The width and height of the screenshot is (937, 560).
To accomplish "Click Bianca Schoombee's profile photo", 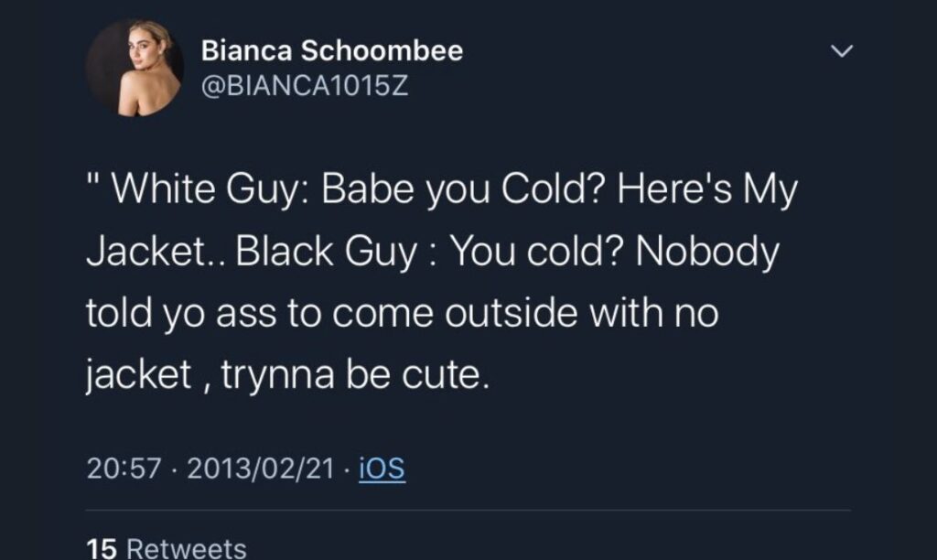I will [x=134, y=68].
